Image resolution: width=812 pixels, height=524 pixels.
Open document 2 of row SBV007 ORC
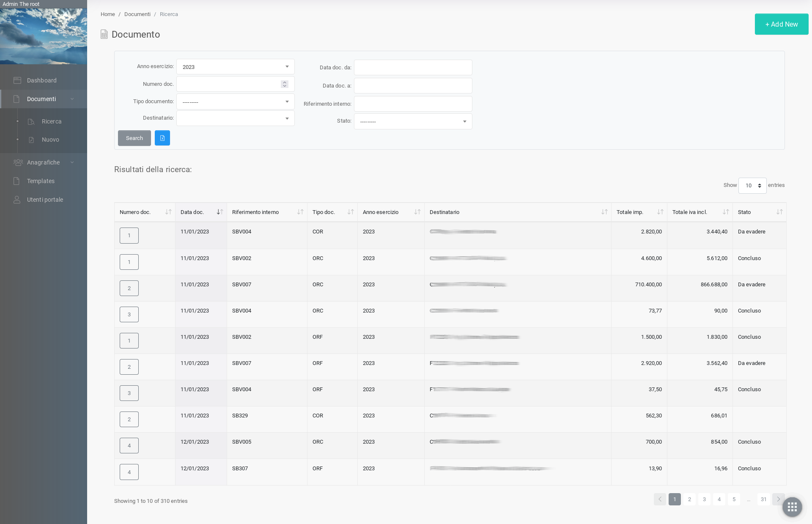129,288
